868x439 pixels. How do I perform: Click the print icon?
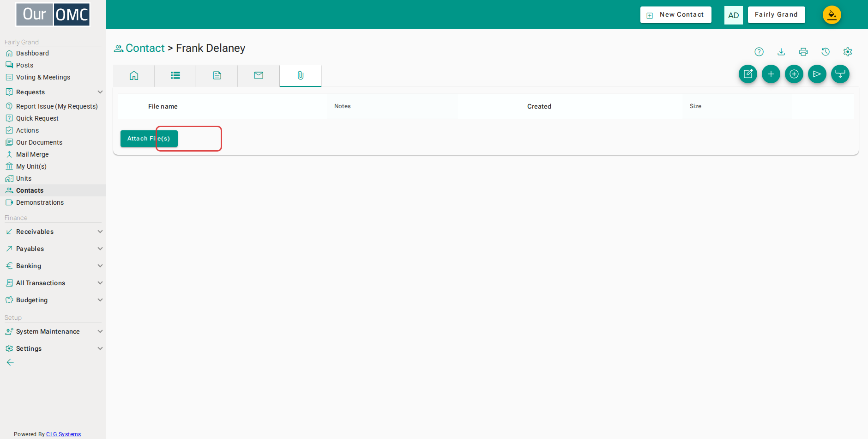tap(803, 52)
